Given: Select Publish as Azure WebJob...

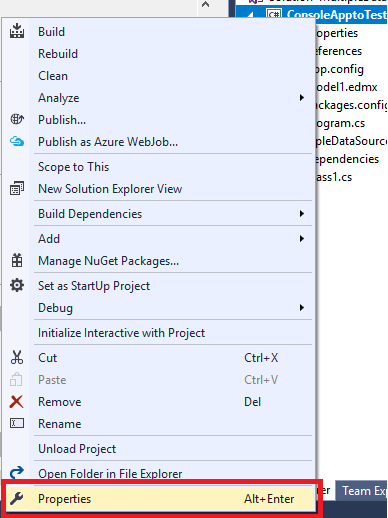Looking at the screenshot, I should click(x=158, y=142).
